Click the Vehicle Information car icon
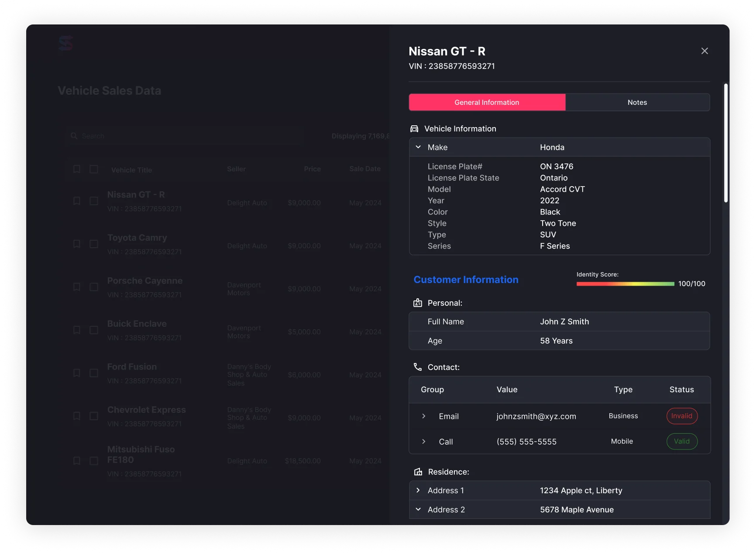The height and width of the screenshot is (553, 756). point(414,129)
